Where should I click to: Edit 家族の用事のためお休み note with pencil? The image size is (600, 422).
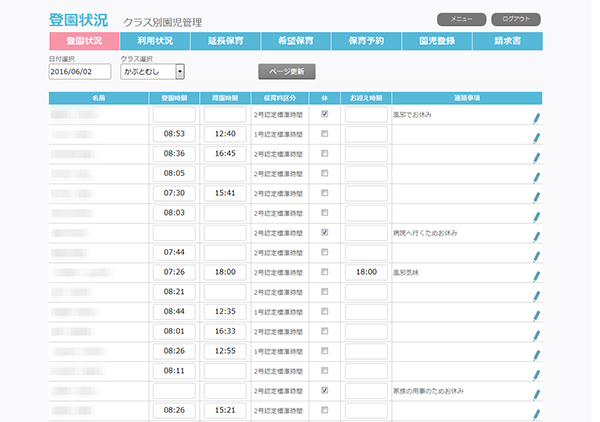pos(536,395)
